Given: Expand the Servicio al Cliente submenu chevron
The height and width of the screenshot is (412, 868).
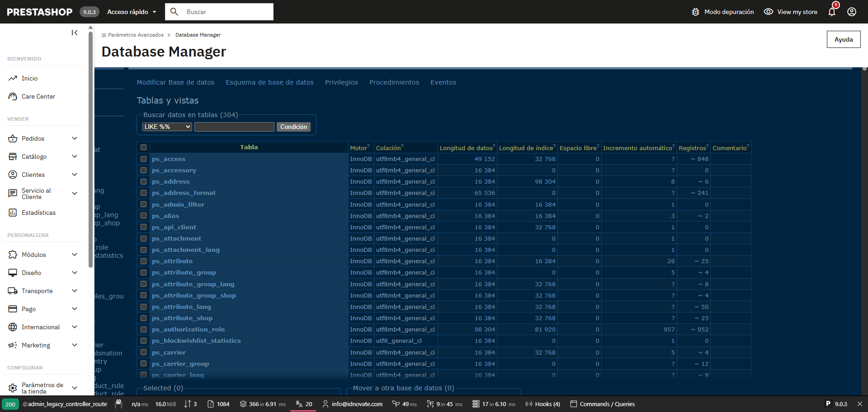Looking at the screenshot, I should click(x=75, y=194).
